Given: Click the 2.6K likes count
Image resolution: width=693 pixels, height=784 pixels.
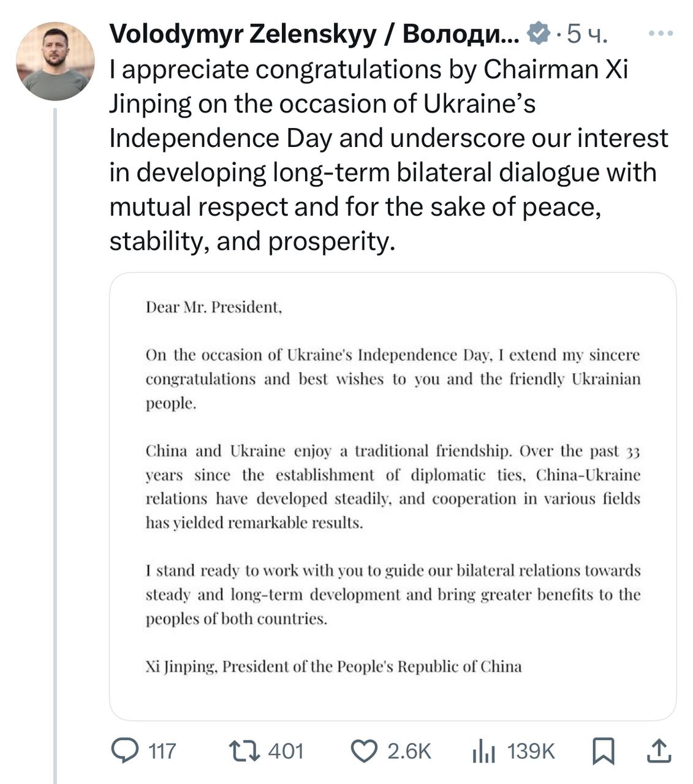Looking at the screenshot, I should point(409,751).
